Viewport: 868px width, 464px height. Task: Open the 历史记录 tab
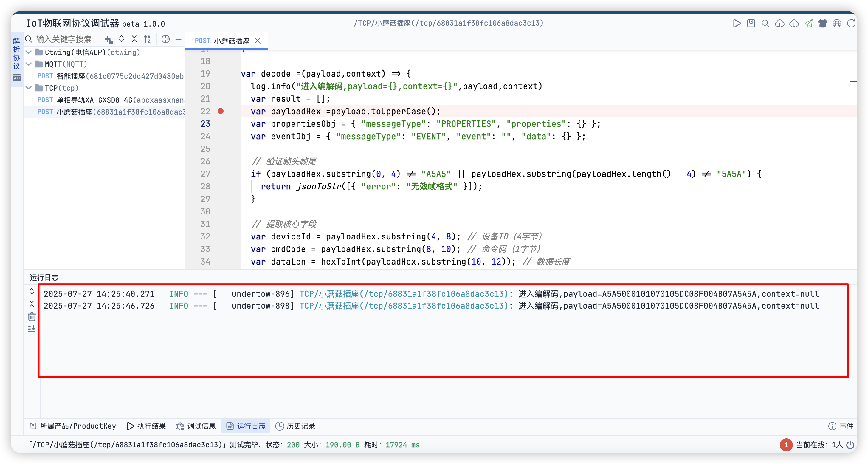pos(295,426)
